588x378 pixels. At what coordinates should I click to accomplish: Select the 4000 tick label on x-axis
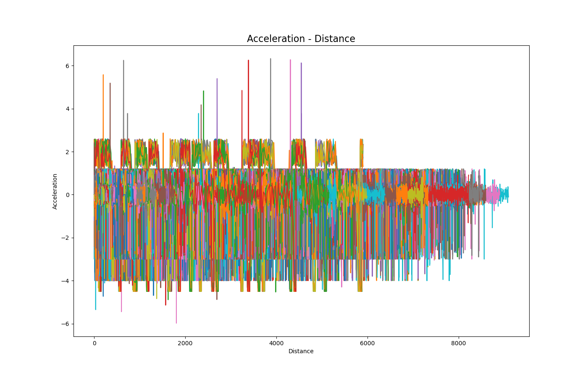point(276,343)
